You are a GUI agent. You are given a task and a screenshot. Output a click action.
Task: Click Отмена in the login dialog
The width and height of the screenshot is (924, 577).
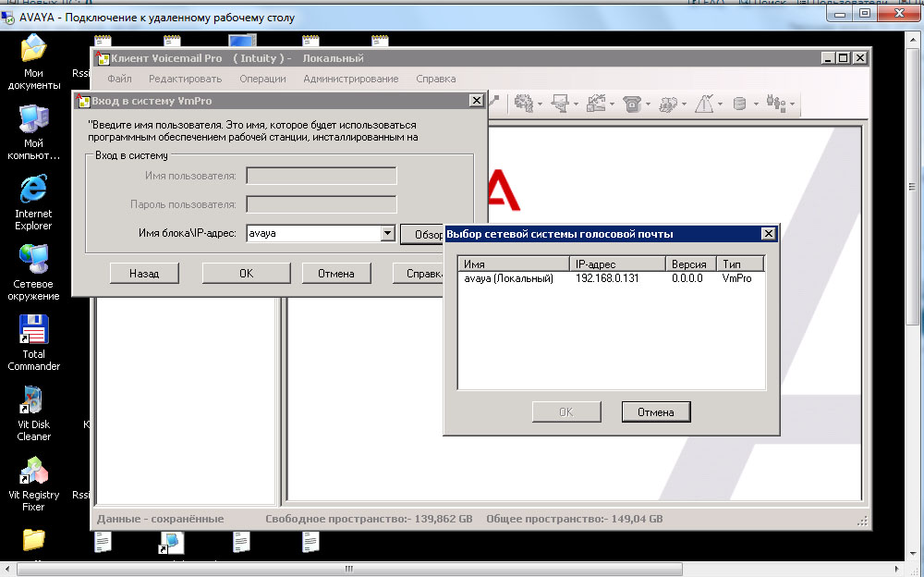click(336, 273)
